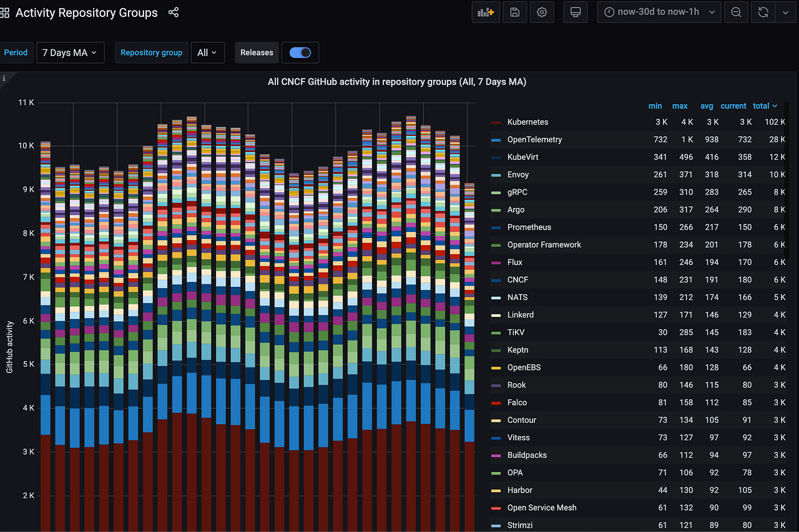The image size is (799, 532).
Task: Click the KubeVirt legend color swatch
Action: click(x=496, y=157)
